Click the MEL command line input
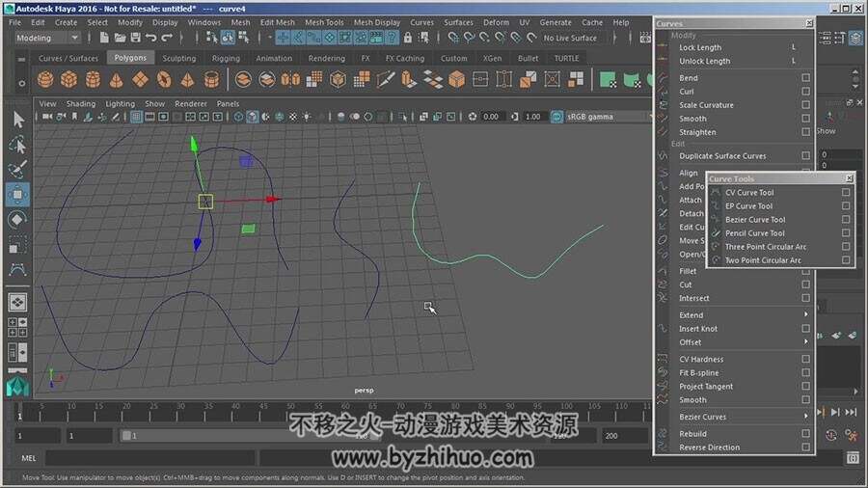The image size is (868, 488). (x=149, y=458)
